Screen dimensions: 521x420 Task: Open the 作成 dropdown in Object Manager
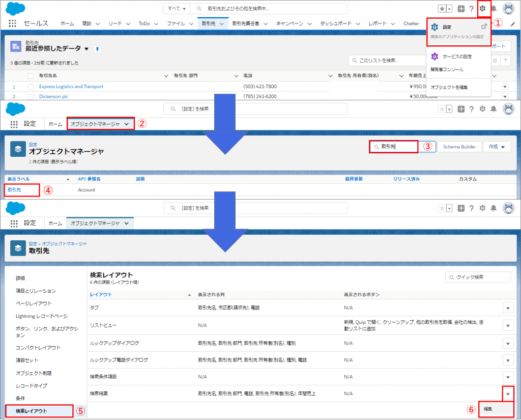(497, 147)
